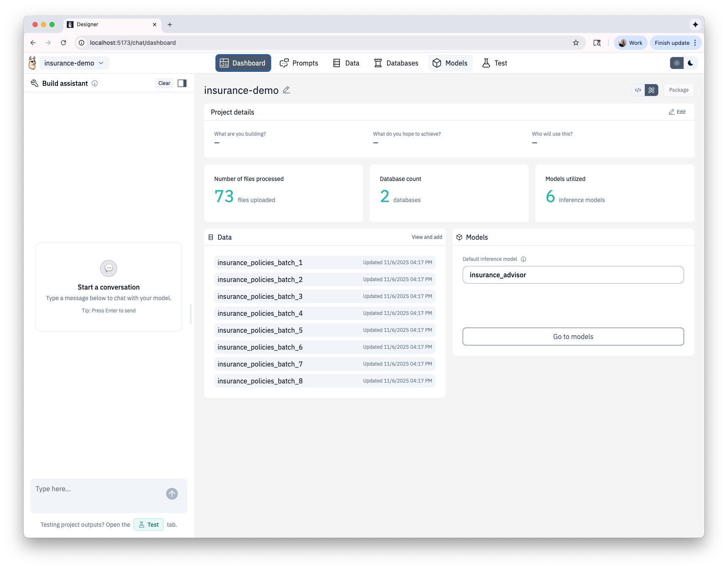Enable dark mode with moon toggle

click(690, 63)
